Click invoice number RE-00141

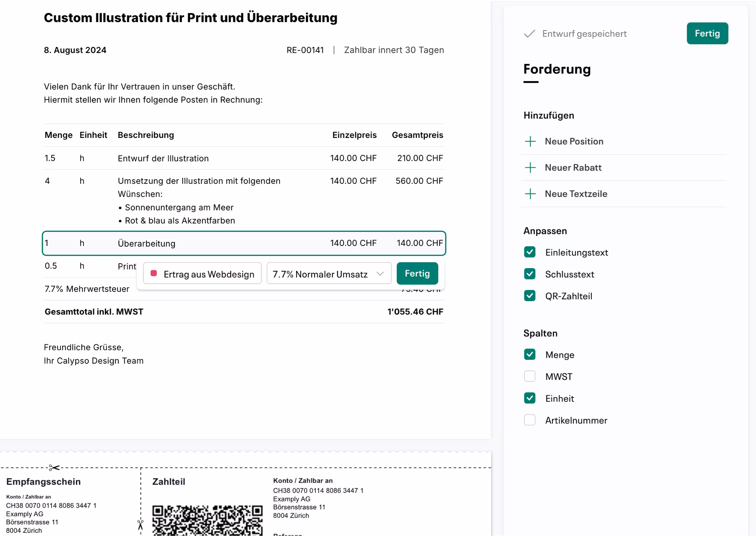coord(305,50)
